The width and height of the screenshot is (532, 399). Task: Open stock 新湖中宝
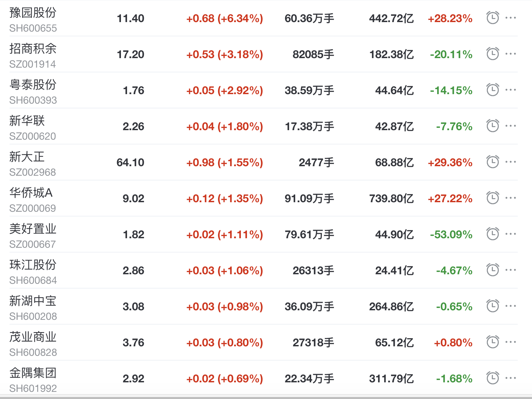pyautogui.click(x=33, y=301)
